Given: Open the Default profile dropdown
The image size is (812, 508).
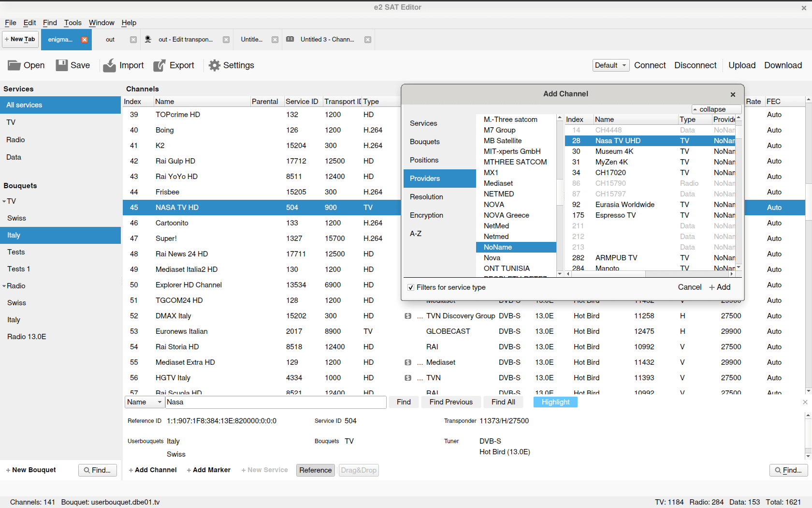Looking at the screenshot, I should pyautogui.click(x=610, y=65).
